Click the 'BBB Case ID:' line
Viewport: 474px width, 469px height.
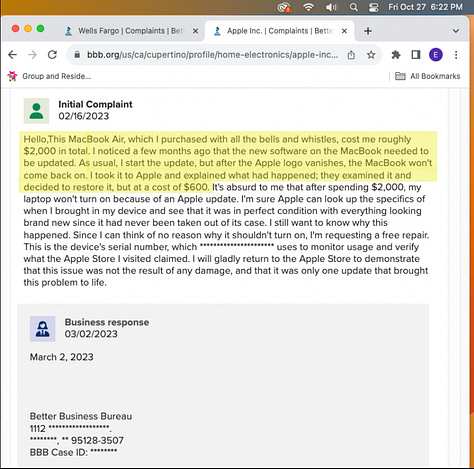click(73, 452)
